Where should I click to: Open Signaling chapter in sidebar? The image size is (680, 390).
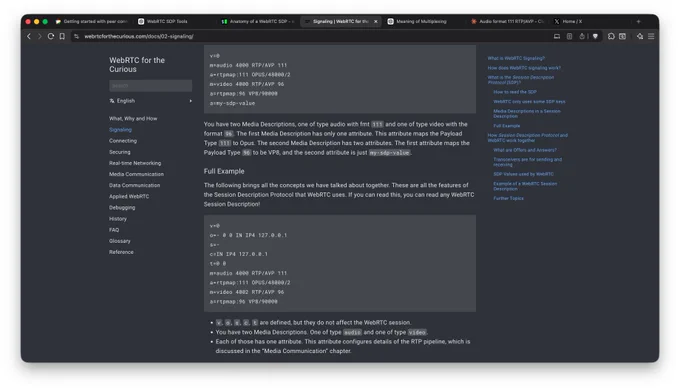coord(120,130)
